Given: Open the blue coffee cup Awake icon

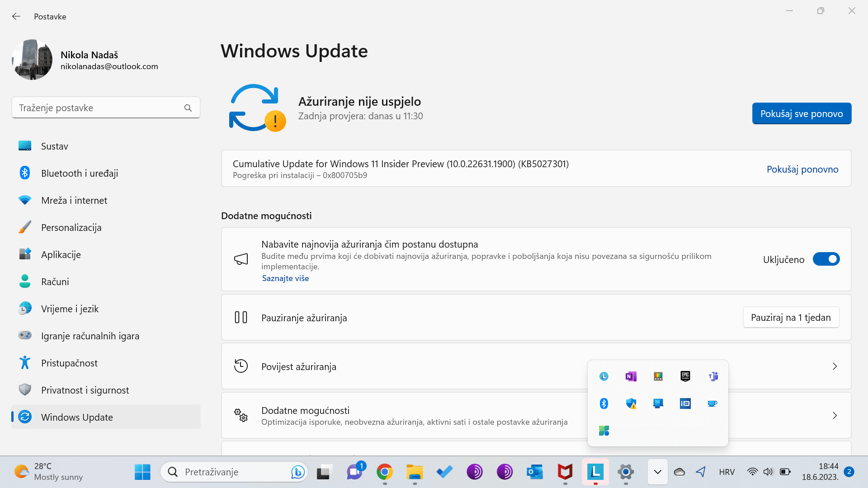Looking at the screenshot, I should click(712, 404).
